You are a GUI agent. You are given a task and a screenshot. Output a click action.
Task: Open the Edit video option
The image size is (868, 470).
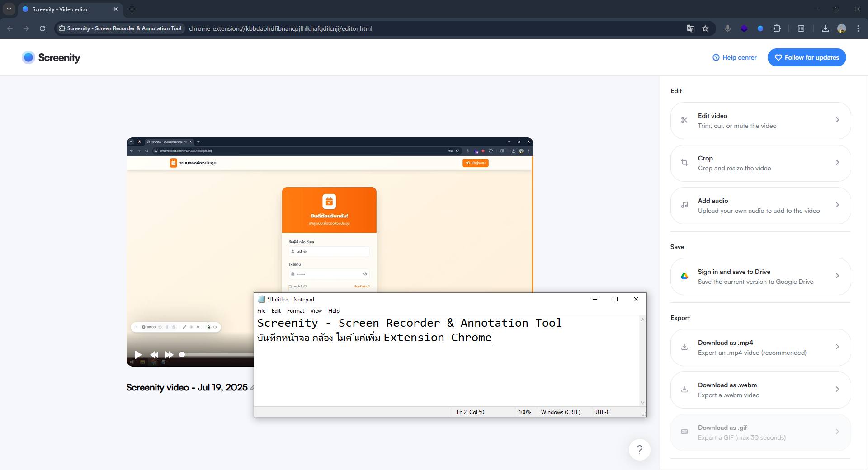[x=760, y=121]
